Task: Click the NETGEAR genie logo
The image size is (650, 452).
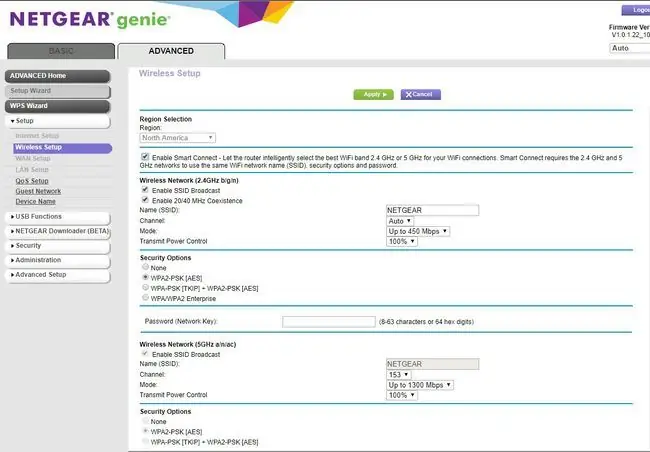Action: [x=90, y=19]
